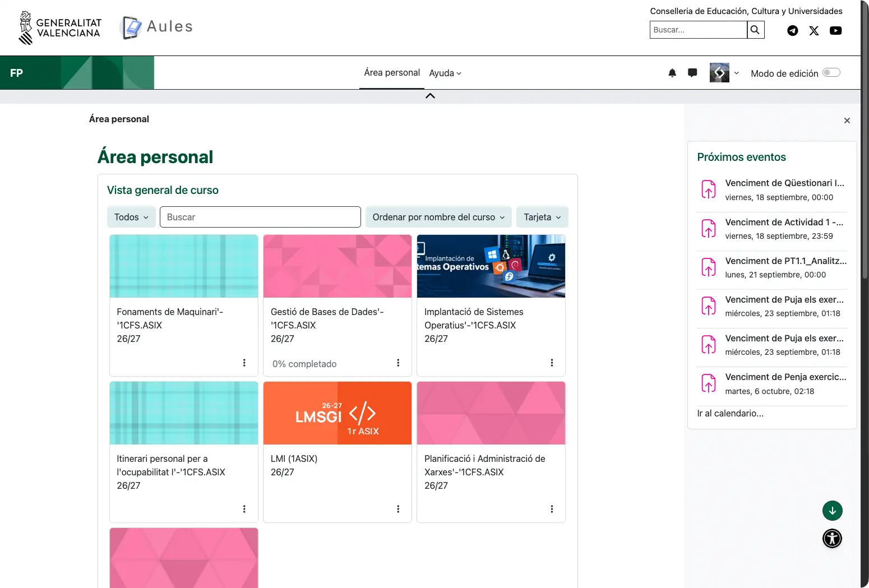Collapse the header with the up chevron
The width and height of the screenshot is (869, 588).
pyautogui.click(x=430, y=96)
